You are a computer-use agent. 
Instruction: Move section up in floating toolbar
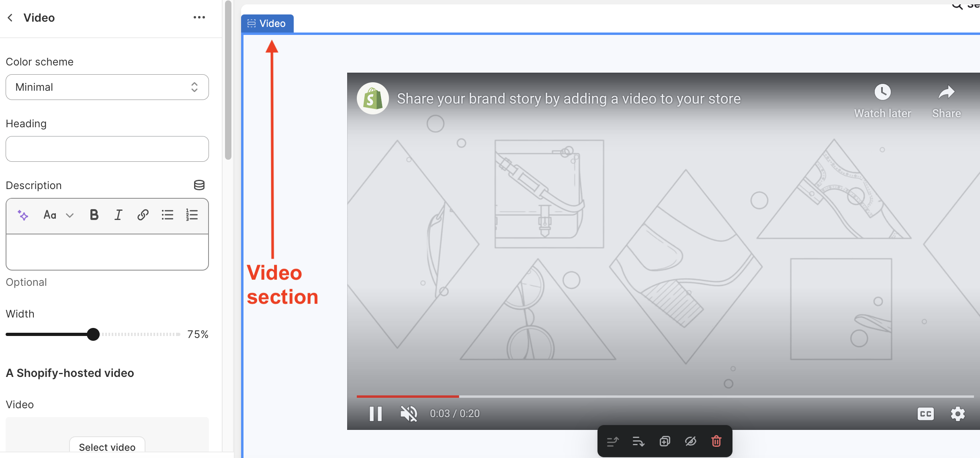(x=612, y=442)
